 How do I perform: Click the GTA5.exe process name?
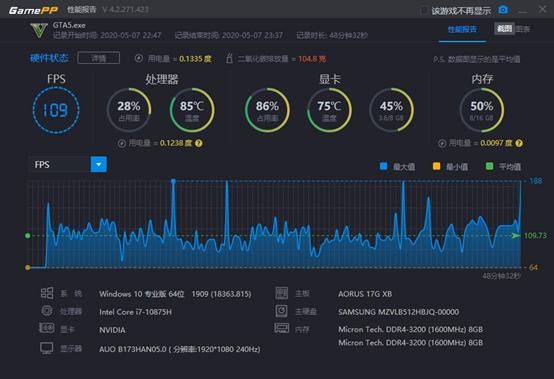[x=69, y=25]
